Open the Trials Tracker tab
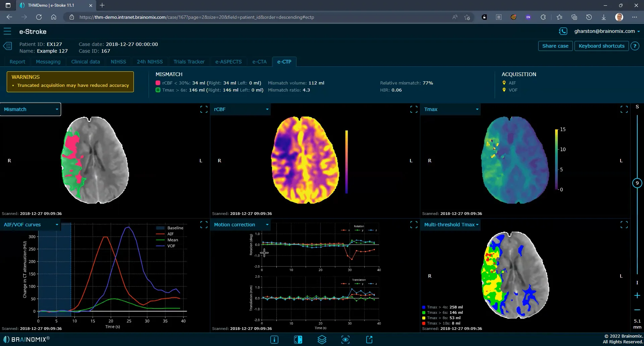The height and width of the screenshot is (346, 644). pyautogui.click(x=189, y=62)
